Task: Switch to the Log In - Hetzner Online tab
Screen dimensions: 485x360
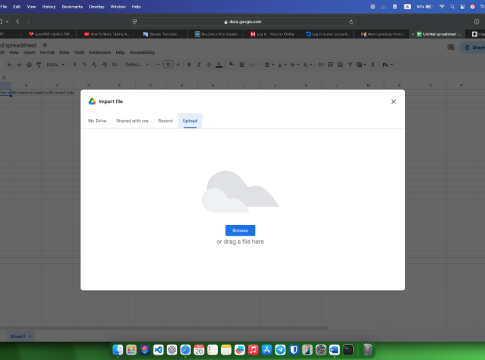Action: 272,34
